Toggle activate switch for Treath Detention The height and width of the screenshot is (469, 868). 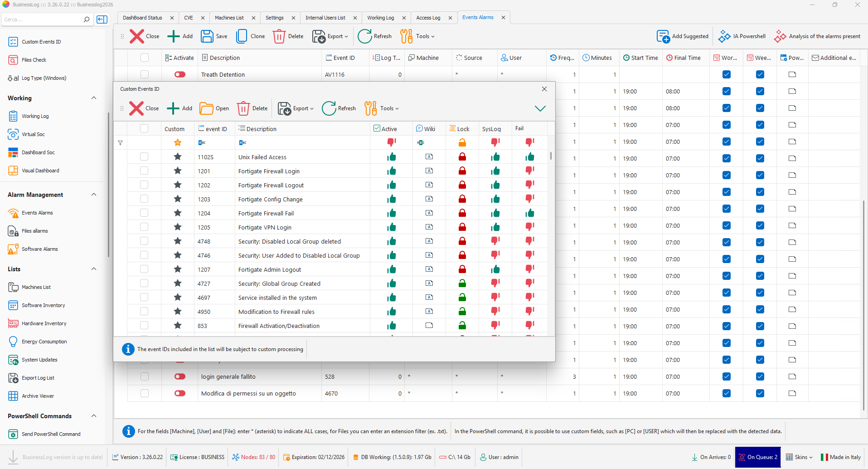coord(180,74)
